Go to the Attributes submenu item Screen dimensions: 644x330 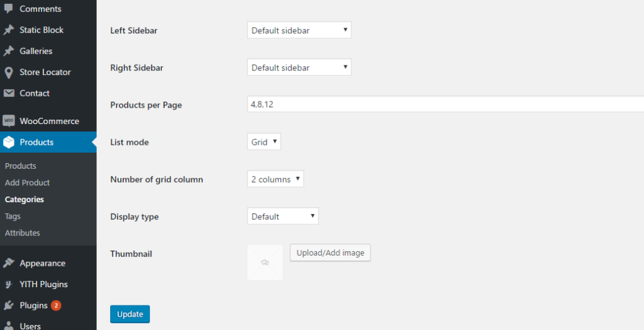(22, 233)
